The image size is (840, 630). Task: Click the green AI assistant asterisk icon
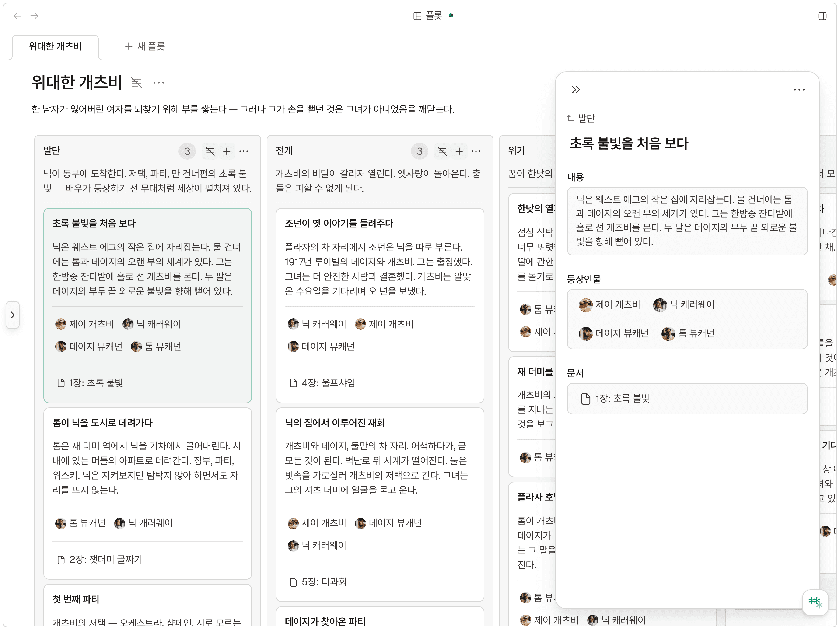click(816, 602)
